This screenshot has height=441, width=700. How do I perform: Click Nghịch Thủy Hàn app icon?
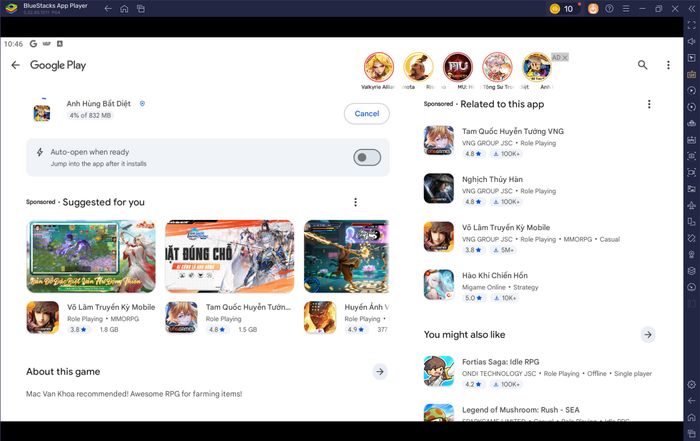(x=438, y=188)
